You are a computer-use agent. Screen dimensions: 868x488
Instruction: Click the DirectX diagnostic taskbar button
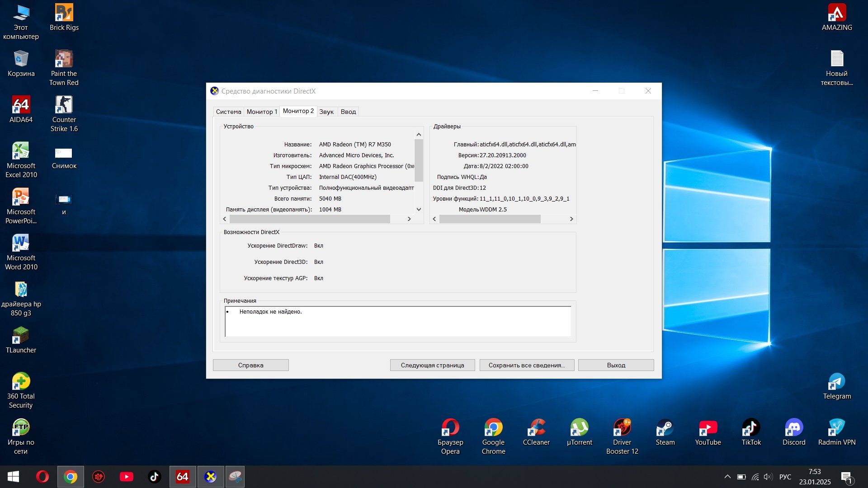click(x=211, y=477)
